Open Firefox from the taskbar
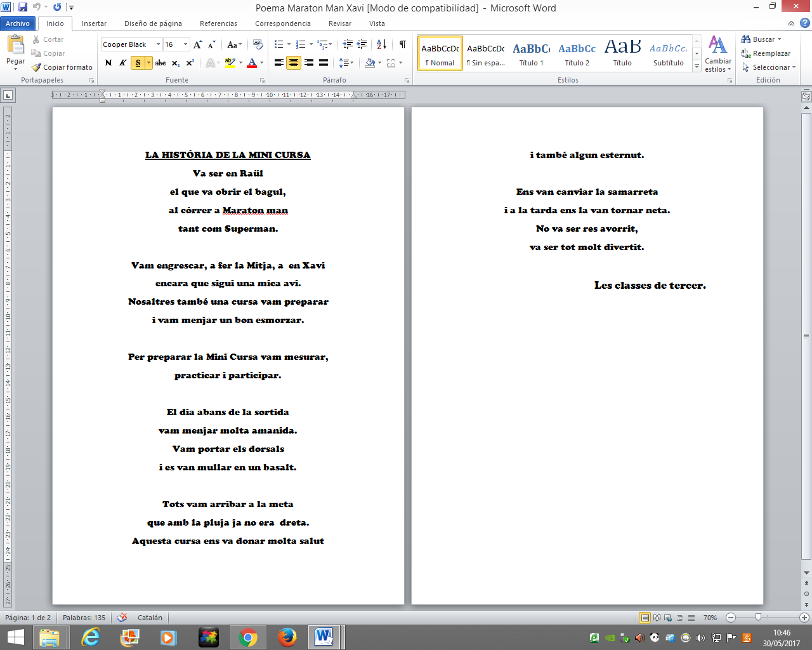The height and width of the screenshot is (650, 812). pos(287,637)
